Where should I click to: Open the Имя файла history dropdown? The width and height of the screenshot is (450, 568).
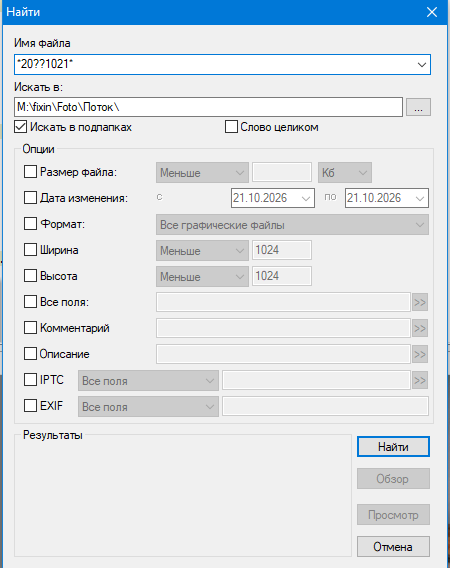pyautogui.click(x=421, y=65)
